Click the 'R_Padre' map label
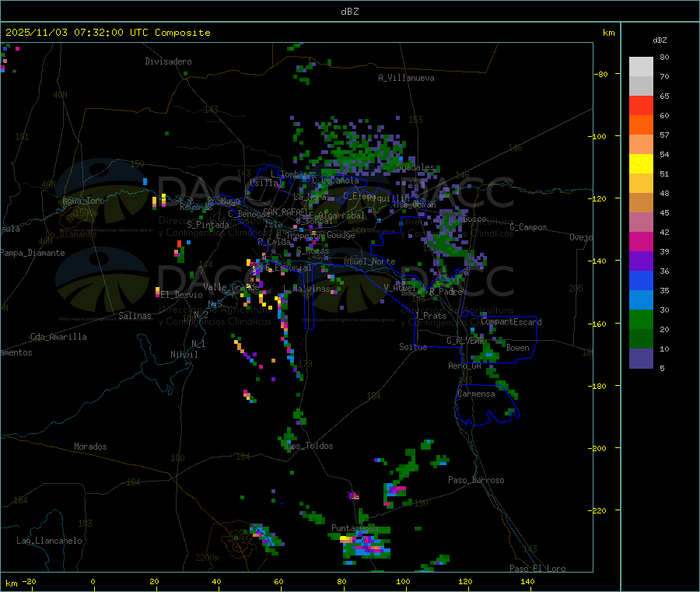The width and height of the screenshot is (700, 592). tap(446, 292)
